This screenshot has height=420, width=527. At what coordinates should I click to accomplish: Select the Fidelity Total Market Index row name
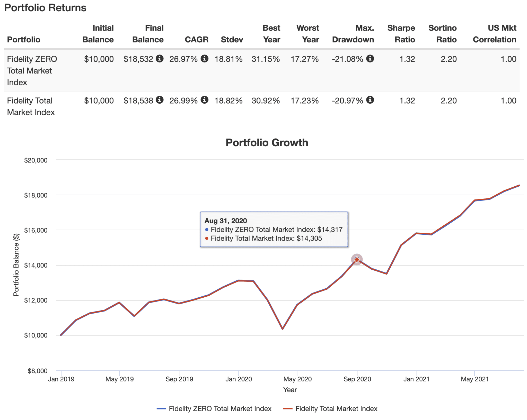(x=31, y=106)
